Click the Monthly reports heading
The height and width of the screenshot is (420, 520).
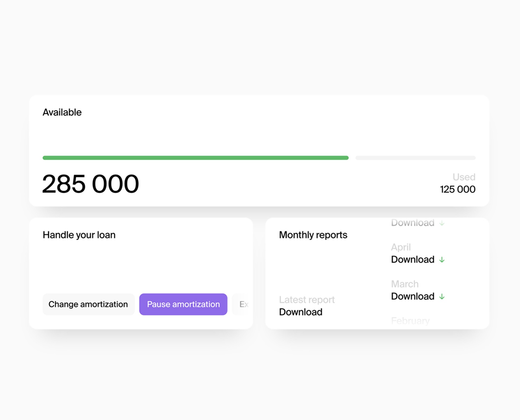pos(313,235)
